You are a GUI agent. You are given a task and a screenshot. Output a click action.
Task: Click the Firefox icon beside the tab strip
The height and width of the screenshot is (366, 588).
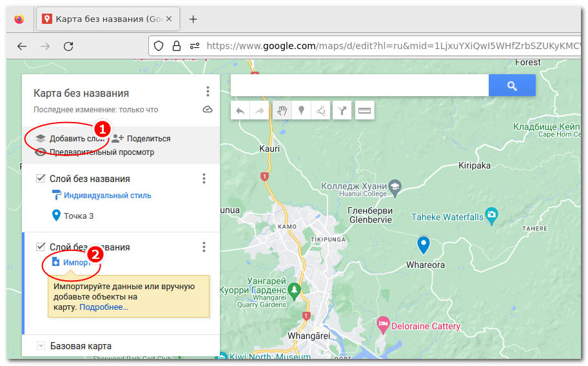pos(19,19)
